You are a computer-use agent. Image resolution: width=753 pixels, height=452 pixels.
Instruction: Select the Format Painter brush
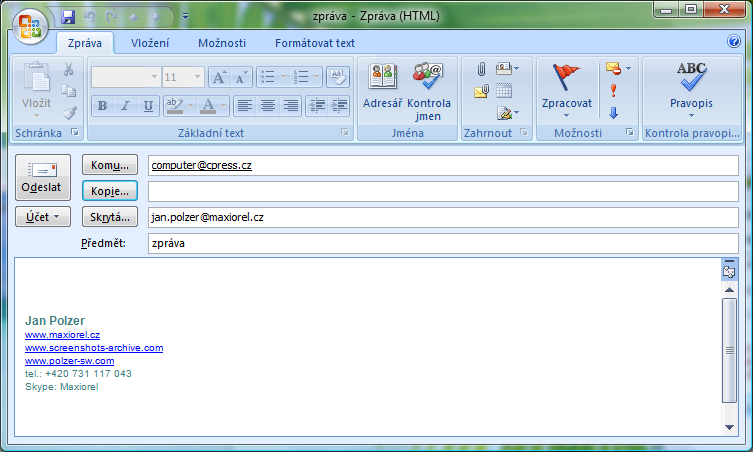(x=70, y=113)
